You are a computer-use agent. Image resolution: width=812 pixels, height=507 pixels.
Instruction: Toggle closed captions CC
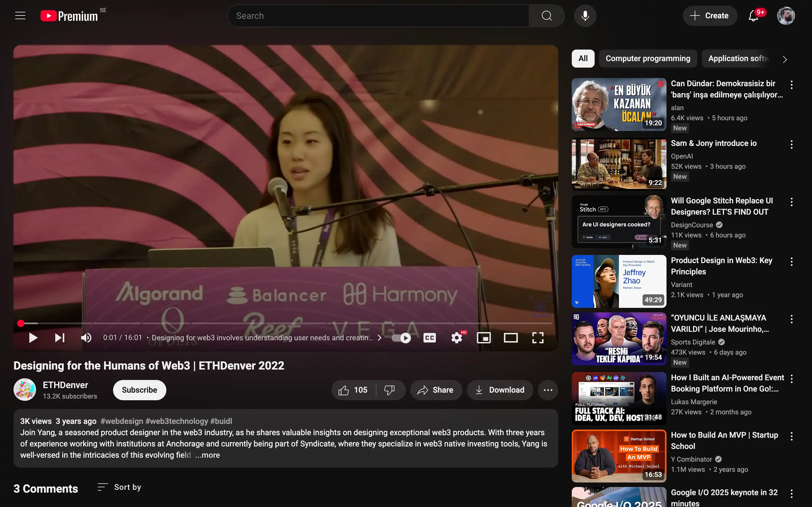point(429,338)
